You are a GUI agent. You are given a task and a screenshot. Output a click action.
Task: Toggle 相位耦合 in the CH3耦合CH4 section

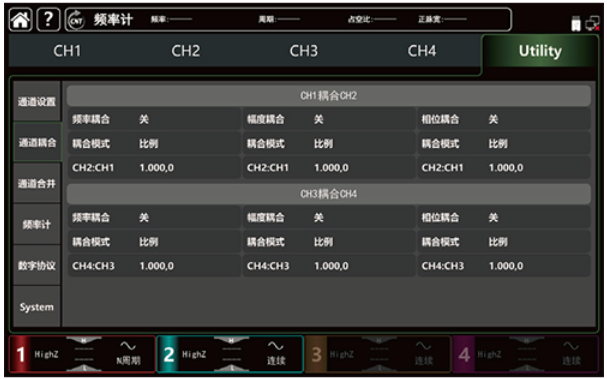504,218
